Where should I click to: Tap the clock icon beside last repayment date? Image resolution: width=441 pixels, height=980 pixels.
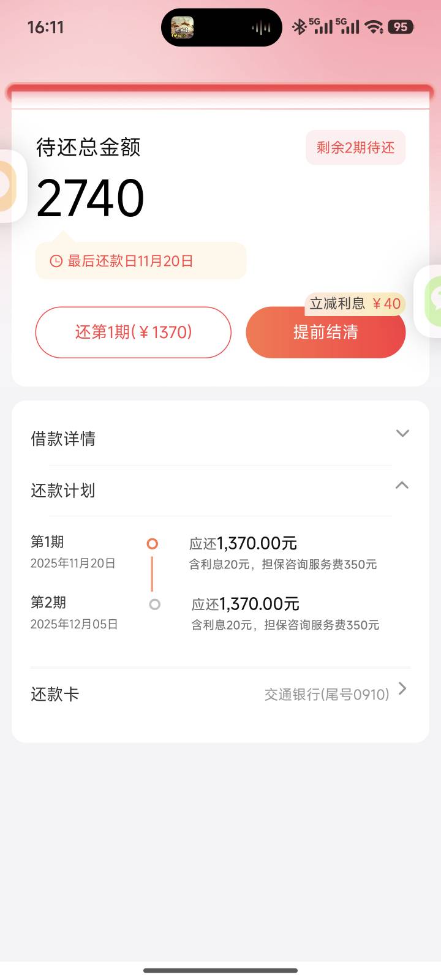tap(56, 262)
